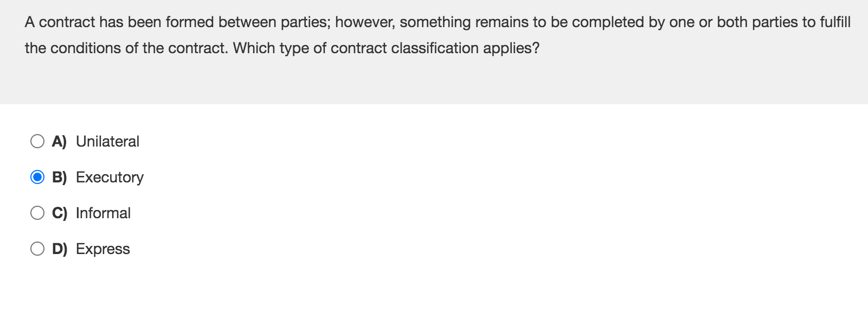Click the bold letter B label
The image size is (868, 323).
(x=59, y=177)
